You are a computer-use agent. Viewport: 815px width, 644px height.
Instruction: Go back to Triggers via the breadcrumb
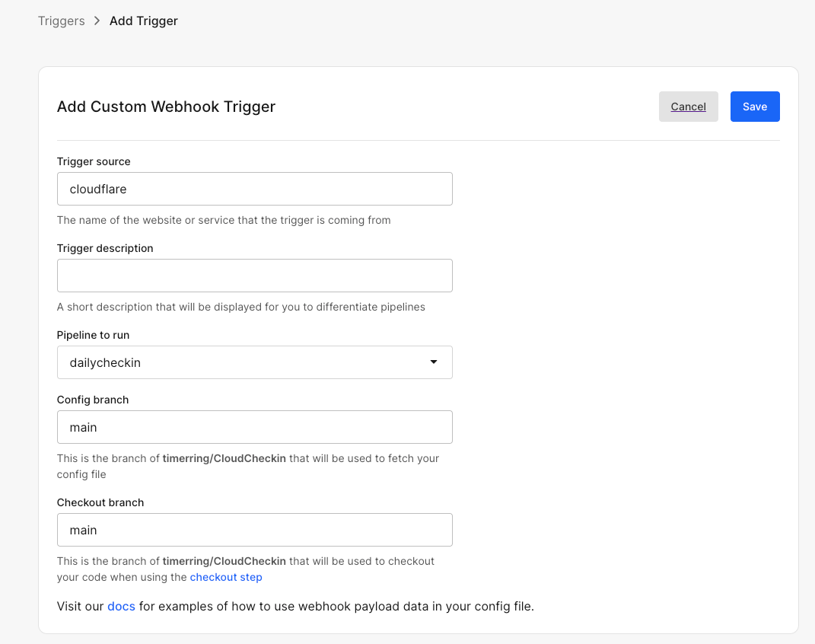coord(62,21)
